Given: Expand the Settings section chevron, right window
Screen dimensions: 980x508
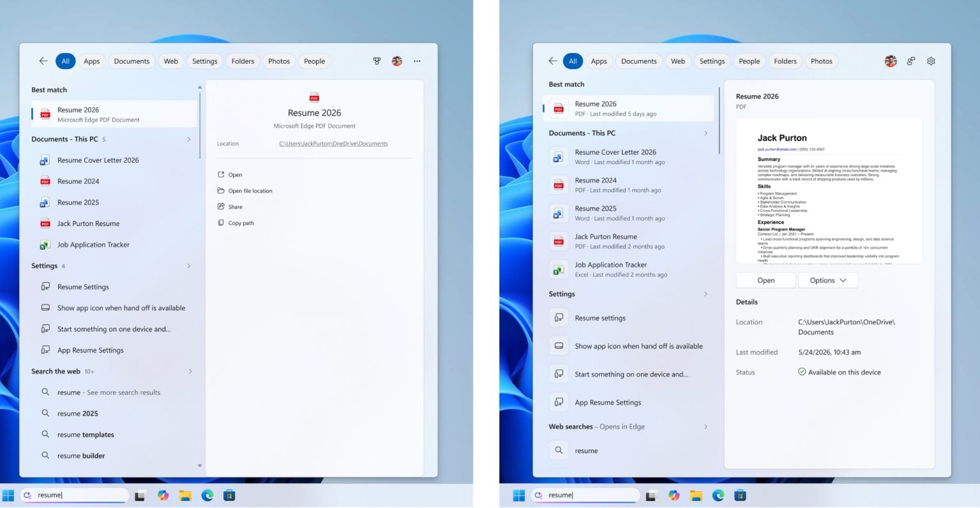Looking at the screenshot, I should point(705,294).
